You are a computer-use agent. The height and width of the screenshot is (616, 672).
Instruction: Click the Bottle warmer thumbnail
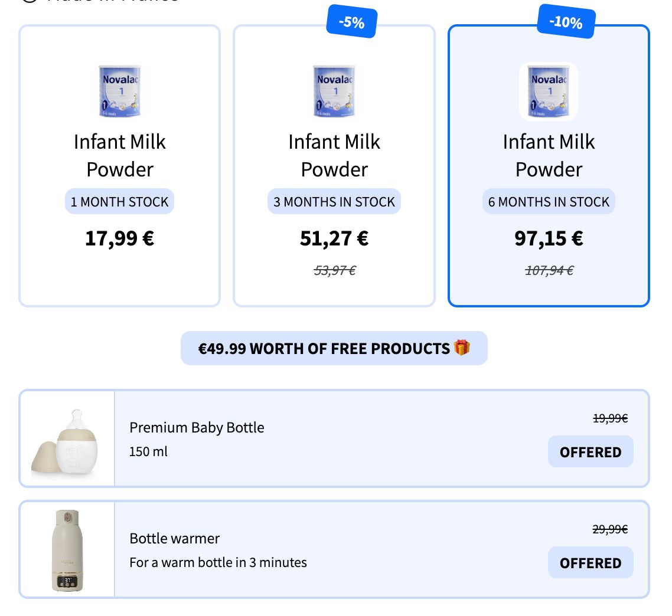click(67, 549)
